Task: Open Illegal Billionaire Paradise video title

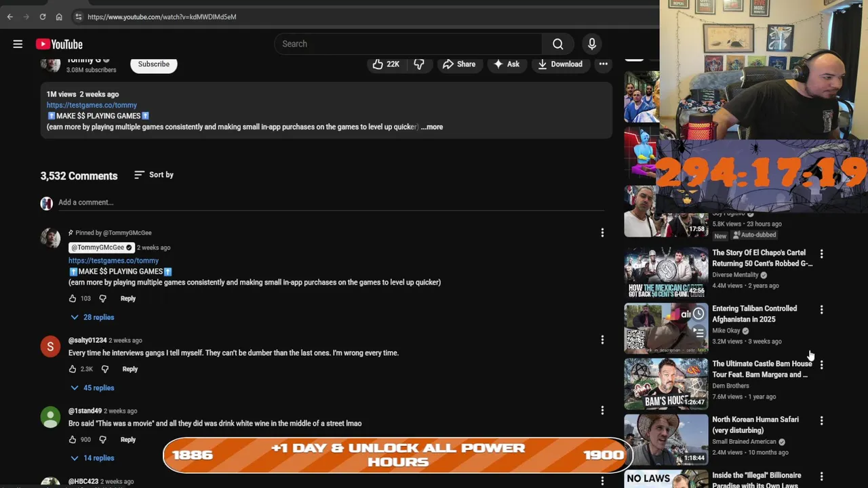Action: click(x=756, y=480)
